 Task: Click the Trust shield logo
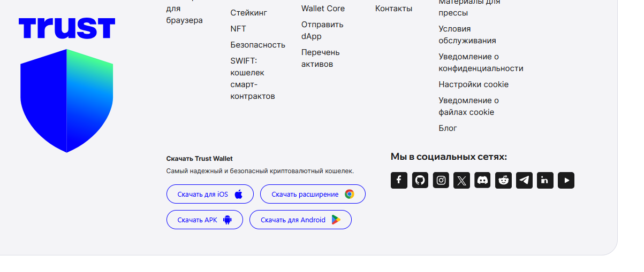pos(67,100)
